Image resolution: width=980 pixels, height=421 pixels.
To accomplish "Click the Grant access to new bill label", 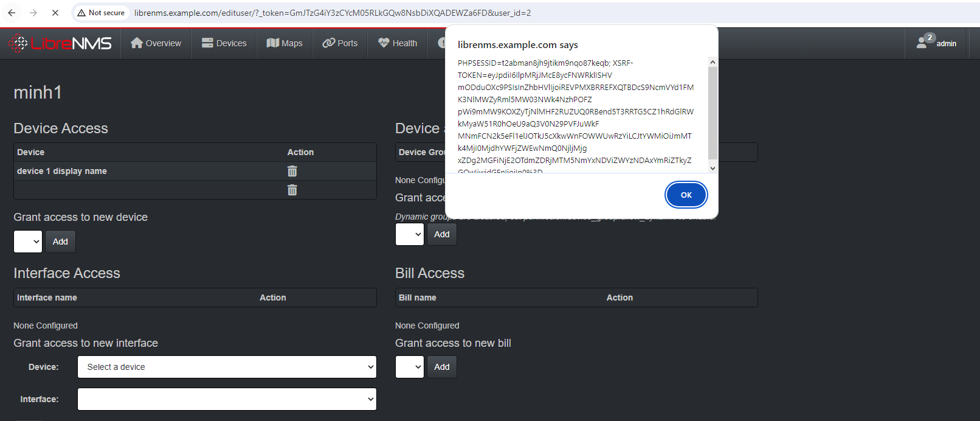I will tap(453, 343).
